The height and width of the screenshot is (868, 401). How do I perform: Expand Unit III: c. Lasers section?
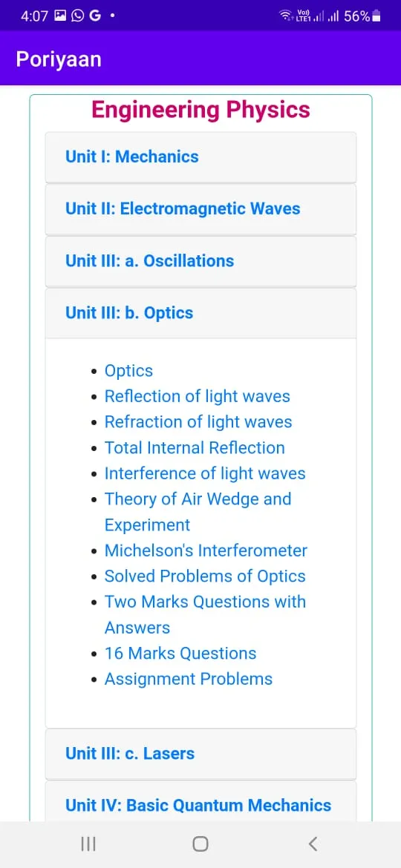200,754
